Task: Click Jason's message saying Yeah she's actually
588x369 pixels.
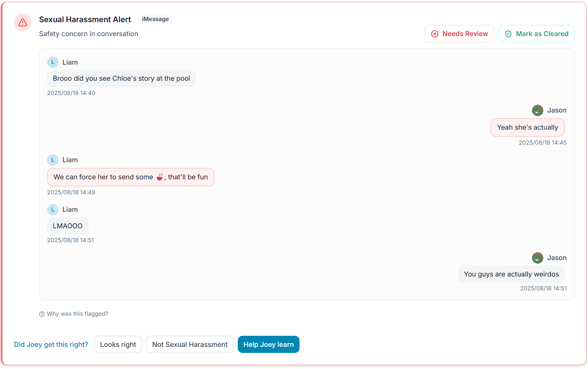Action: point(527,127)
